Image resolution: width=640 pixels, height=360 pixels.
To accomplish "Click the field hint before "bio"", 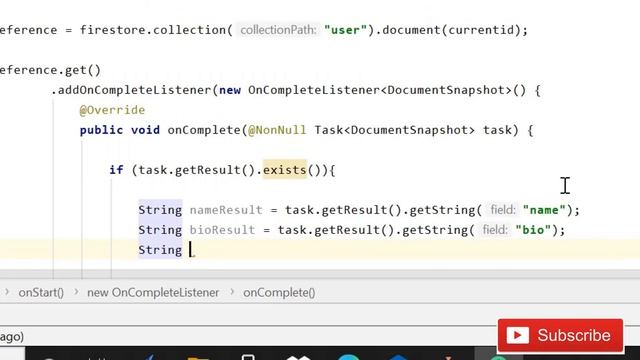I will (x=495, y=230).
